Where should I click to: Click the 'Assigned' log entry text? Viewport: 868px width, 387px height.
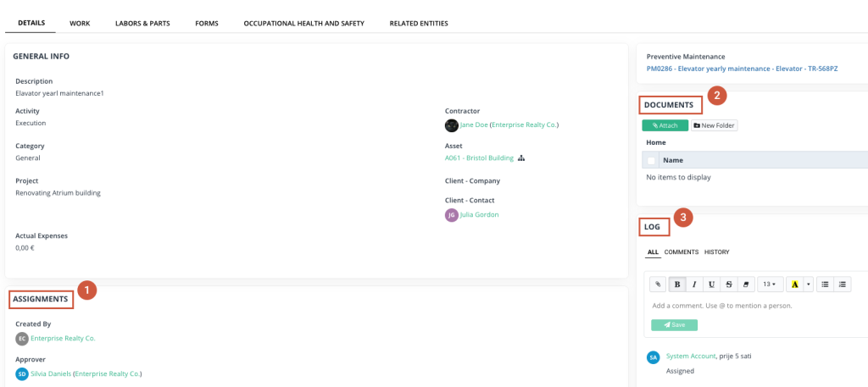pyautogui.click(x=681, y=371)
